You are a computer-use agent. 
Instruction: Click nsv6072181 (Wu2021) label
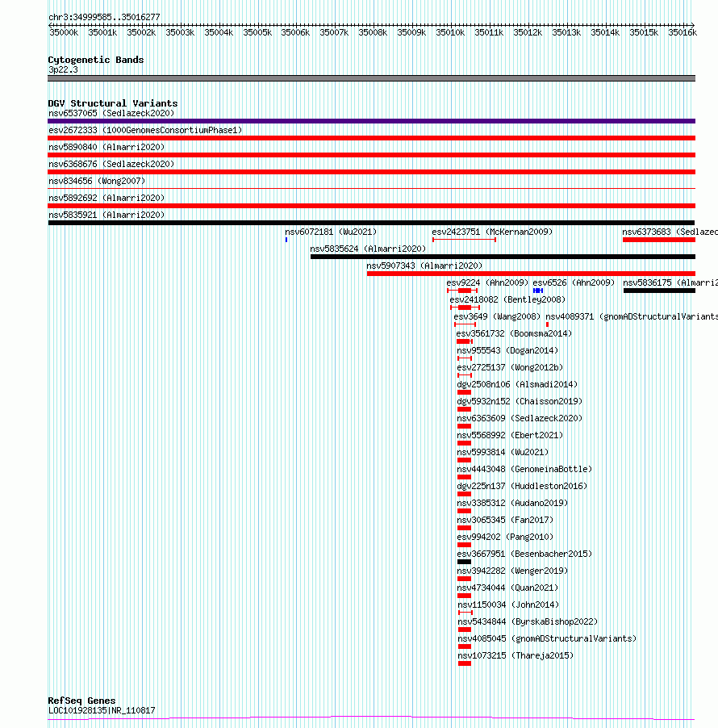331,232
